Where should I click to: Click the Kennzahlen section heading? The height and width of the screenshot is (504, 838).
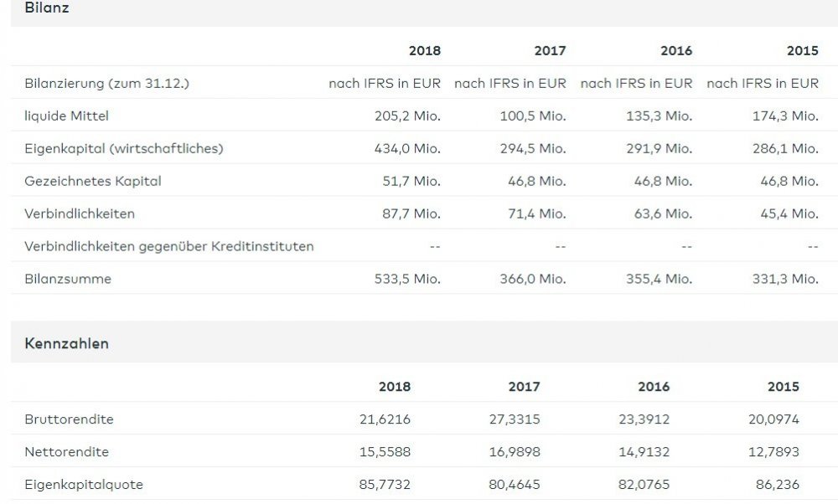(x=67, y=343)
